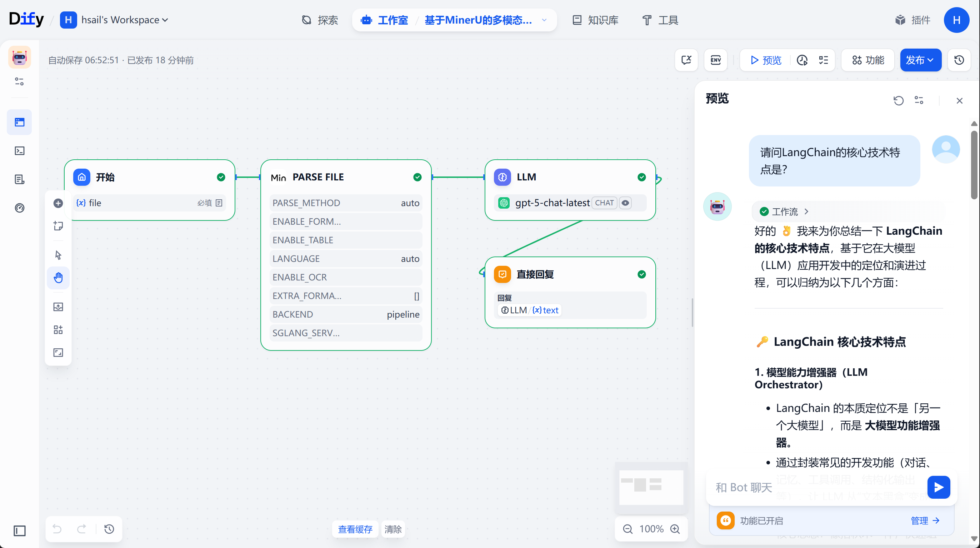Viewport: 980px width, 548px height.
Task: Click 查看缓存 view cache button
Action: (x=355, y=529)
